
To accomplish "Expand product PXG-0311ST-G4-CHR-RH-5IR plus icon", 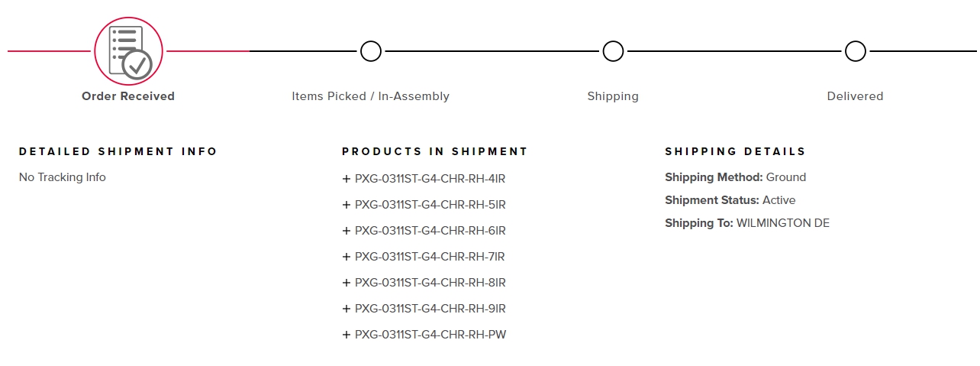I will [x=347, y=205].
